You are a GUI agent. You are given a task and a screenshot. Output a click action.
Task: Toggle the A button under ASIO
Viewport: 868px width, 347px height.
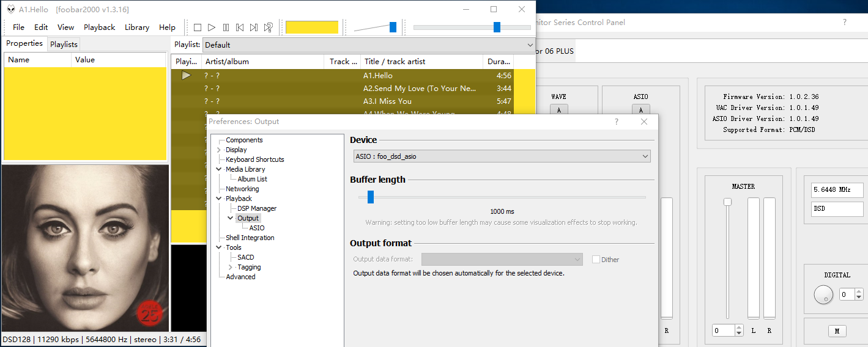(x=640, y=110)
